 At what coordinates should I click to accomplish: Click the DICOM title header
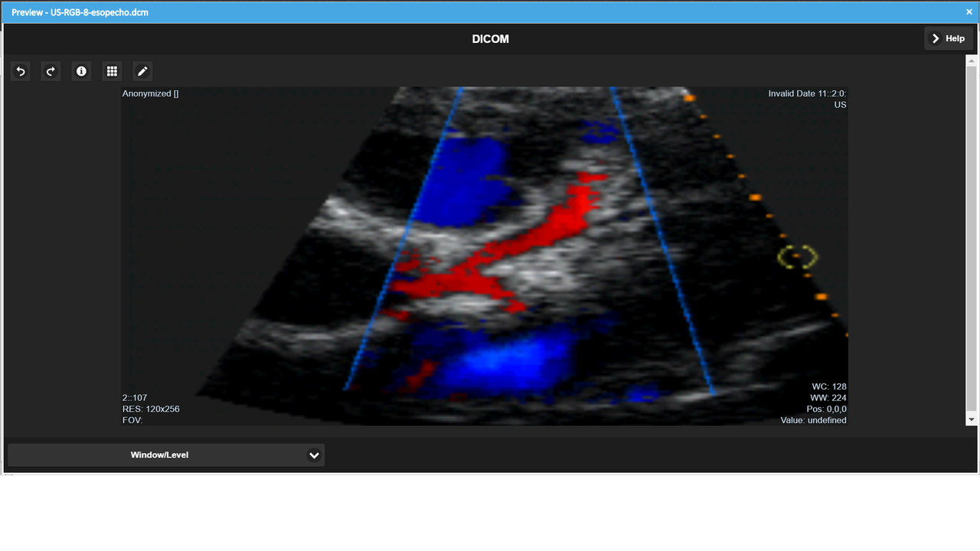click(x=490, y=38)
